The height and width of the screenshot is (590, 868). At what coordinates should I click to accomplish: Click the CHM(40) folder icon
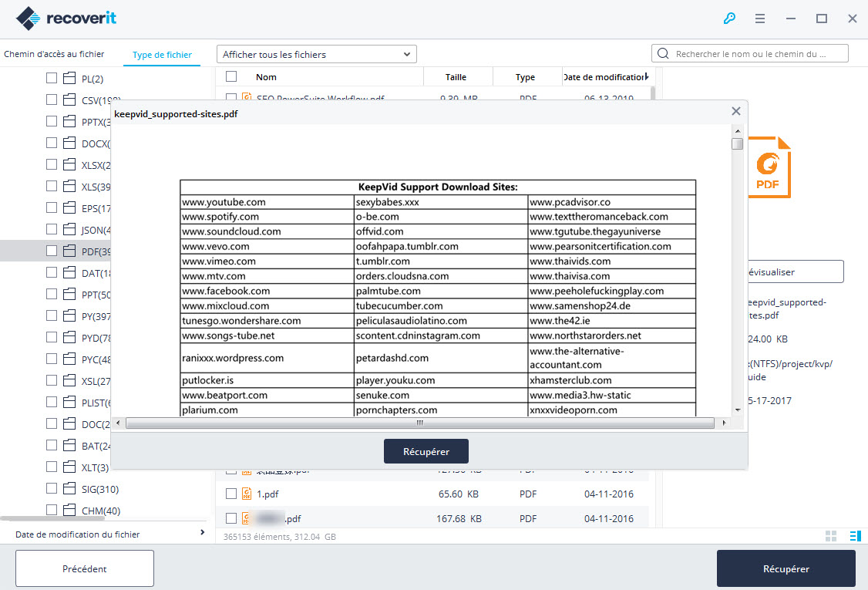[69, 511]
